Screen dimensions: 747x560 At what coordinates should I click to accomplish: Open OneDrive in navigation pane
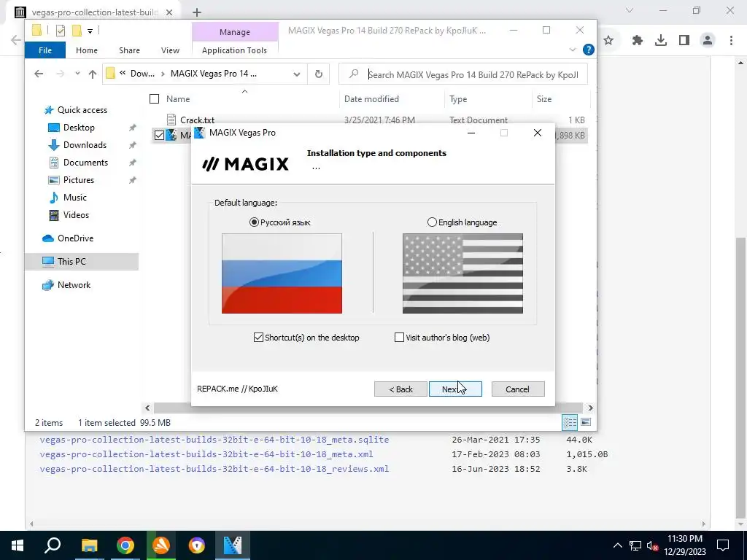pos(75,238)
